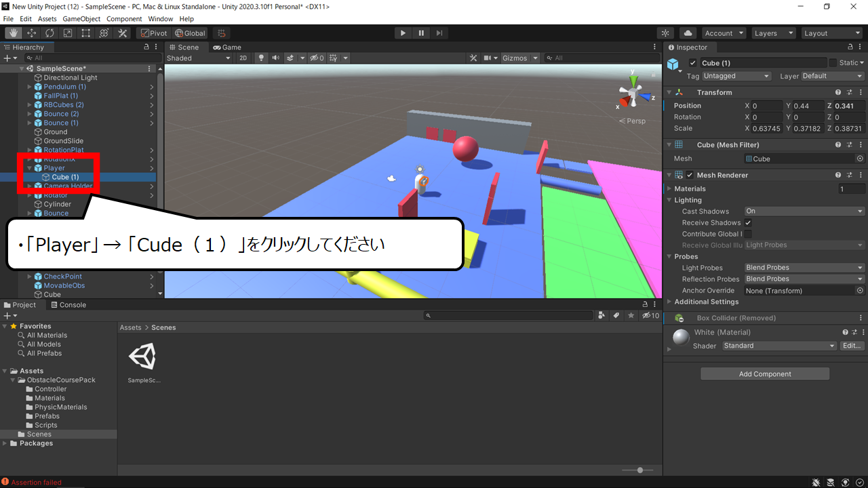Viewport: 868px width, 488px height.
Task: Pause the game playback
Action: [421, 33]
